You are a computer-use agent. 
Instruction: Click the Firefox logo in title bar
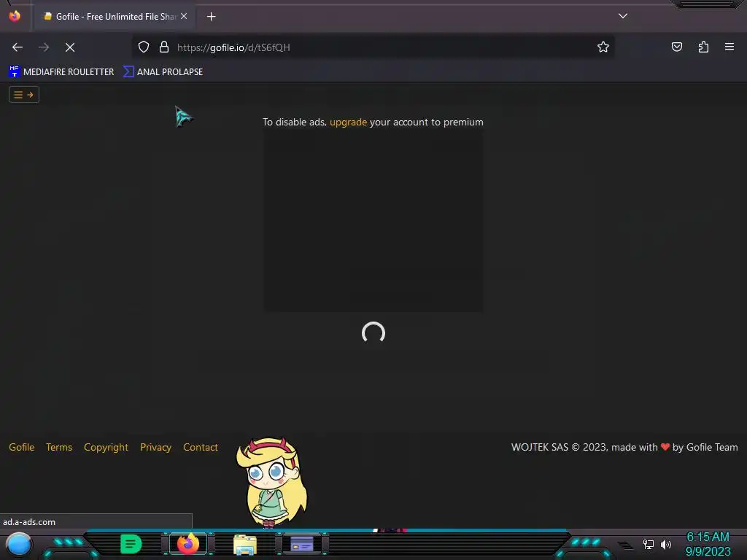pos(15,16)
